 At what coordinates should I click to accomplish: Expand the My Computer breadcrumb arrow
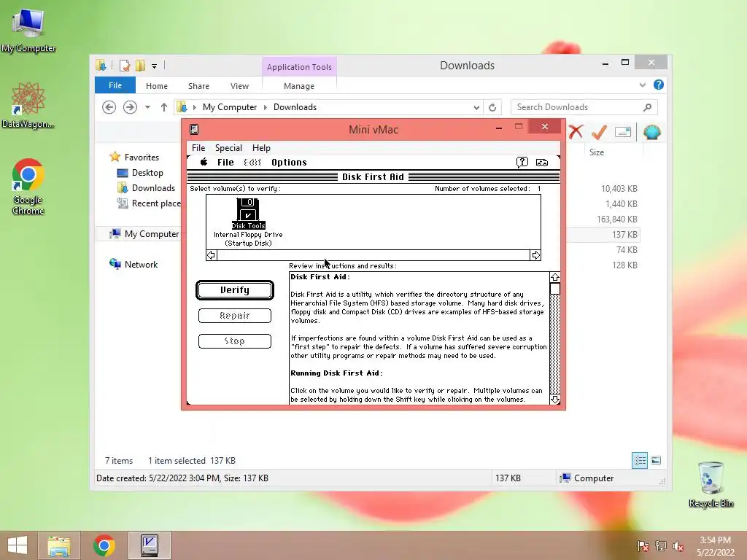tap(266, 107)
